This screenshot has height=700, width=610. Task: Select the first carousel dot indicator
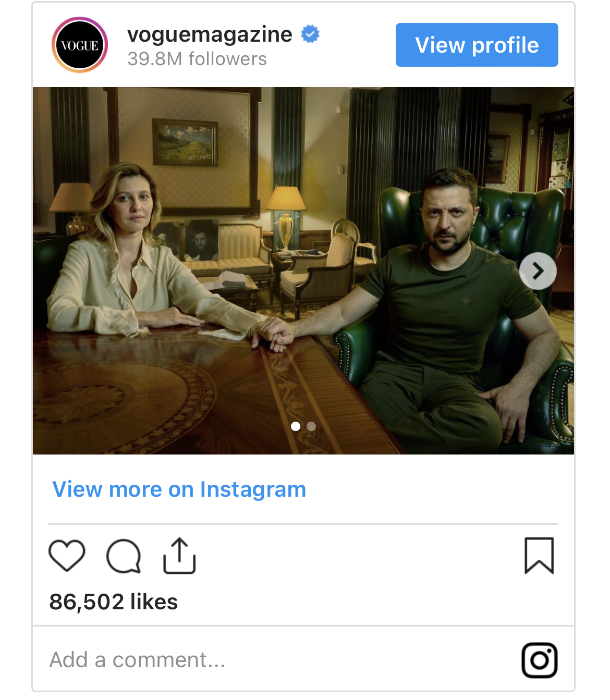coord(296,426)
